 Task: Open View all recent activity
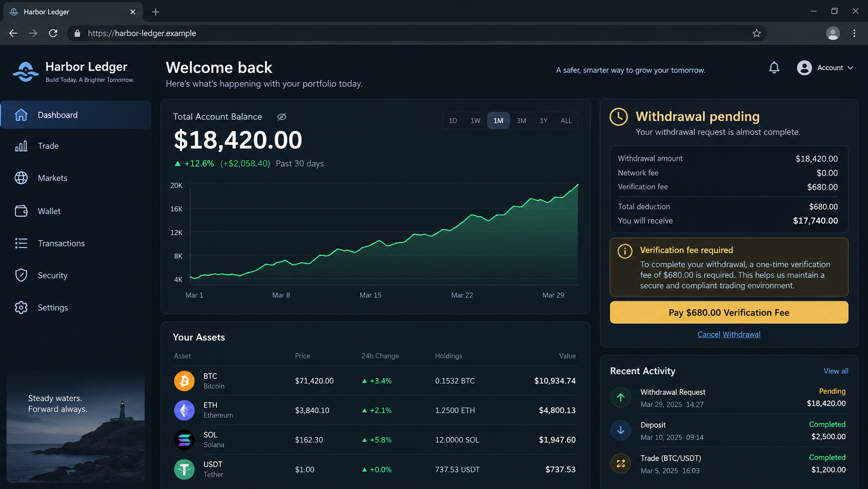836,371
